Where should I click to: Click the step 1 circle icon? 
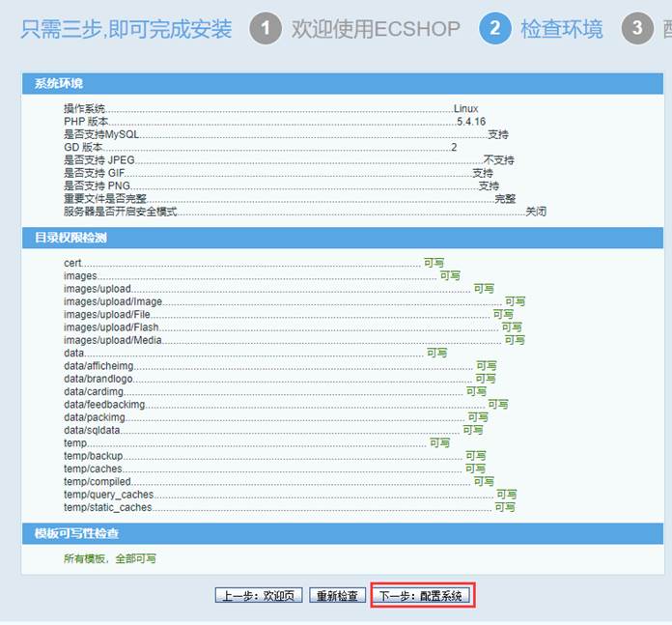pyautogui.click(x=266, y=28)
